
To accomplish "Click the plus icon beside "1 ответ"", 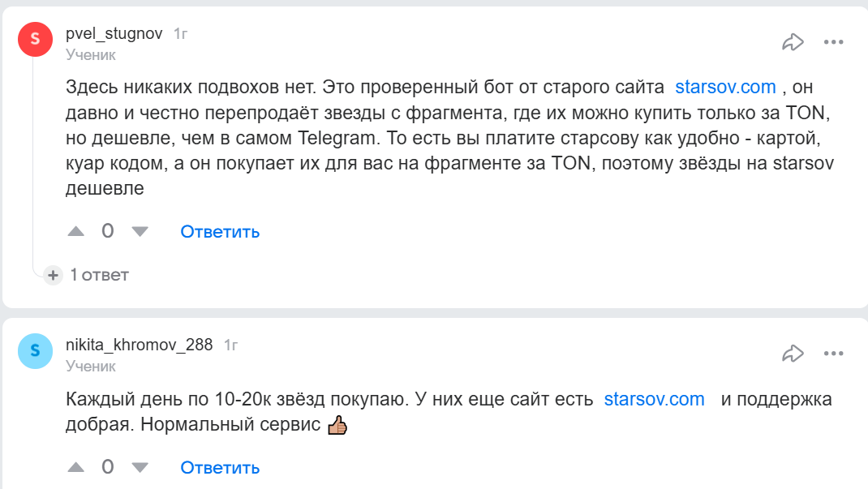I will pos(54,275).
